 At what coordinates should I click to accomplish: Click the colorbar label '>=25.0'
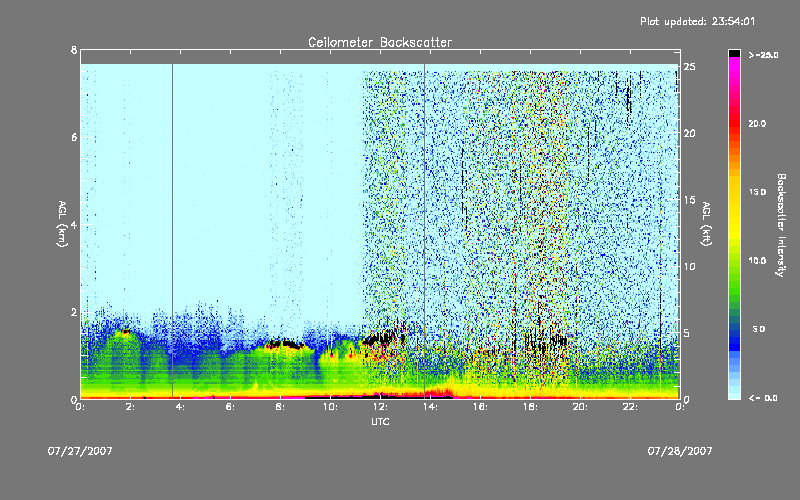click(x=763, y=55)
